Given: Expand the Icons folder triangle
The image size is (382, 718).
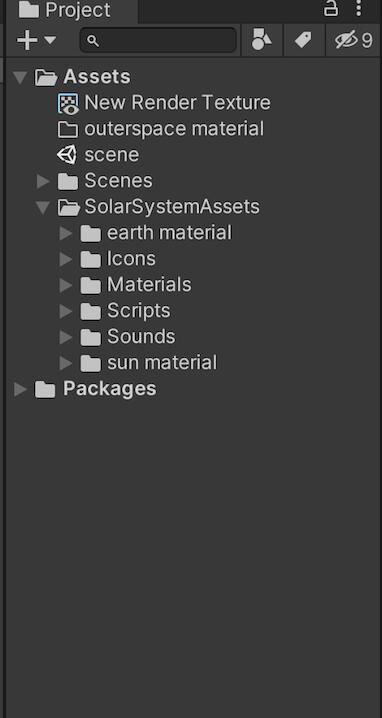Looking at the screenshot, I should pyautogui.click(x=66, y=260).
